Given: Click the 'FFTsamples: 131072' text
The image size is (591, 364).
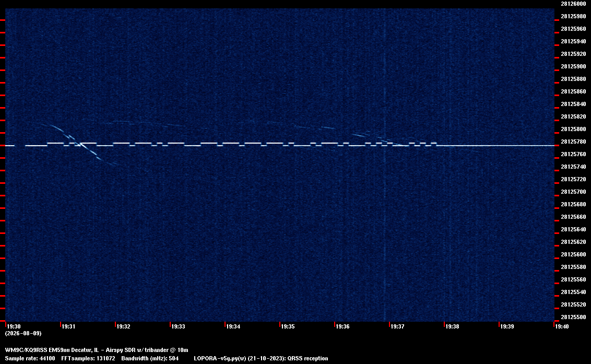Looking at the screenshot, I should [88, 358].
